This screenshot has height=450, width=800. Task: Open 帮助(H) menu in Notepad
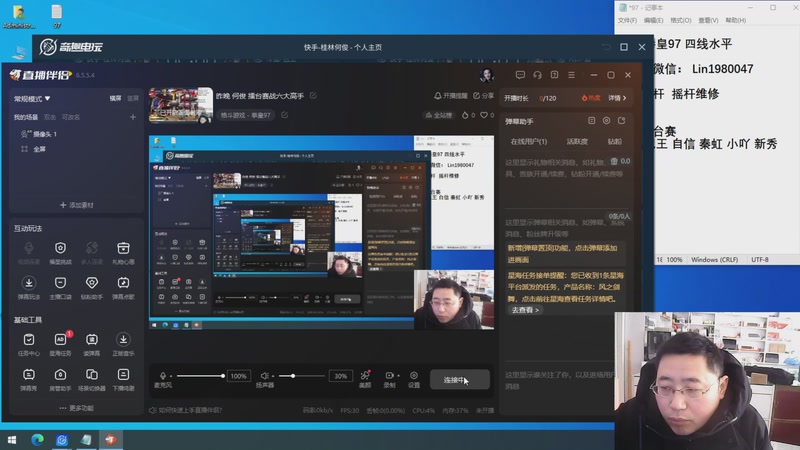point(735,20)
